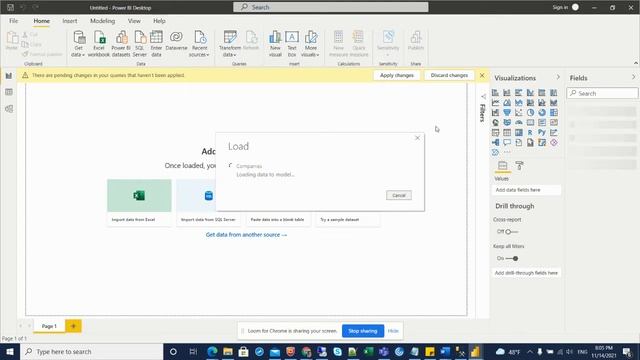Select the Pie chart visual
The image size is (640, 360).
tap(530, 113)
